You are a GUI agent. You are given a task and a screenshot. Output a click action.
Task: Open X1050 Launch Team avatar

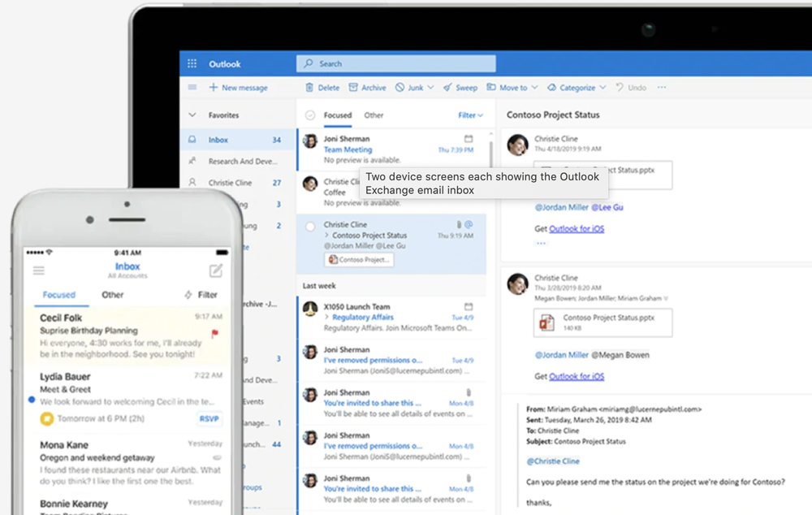tap(310, 309)
